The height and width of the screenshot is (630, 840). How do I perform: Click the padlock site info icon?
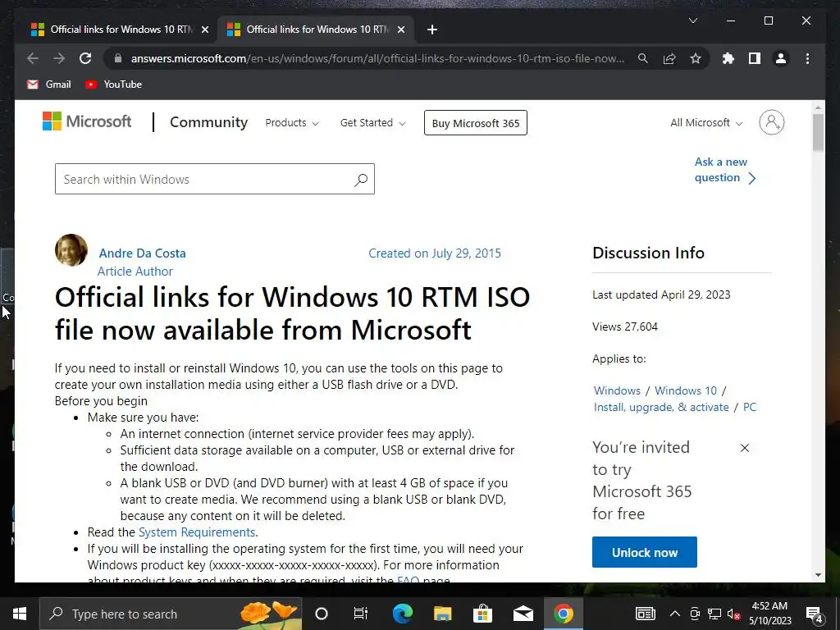118,59
